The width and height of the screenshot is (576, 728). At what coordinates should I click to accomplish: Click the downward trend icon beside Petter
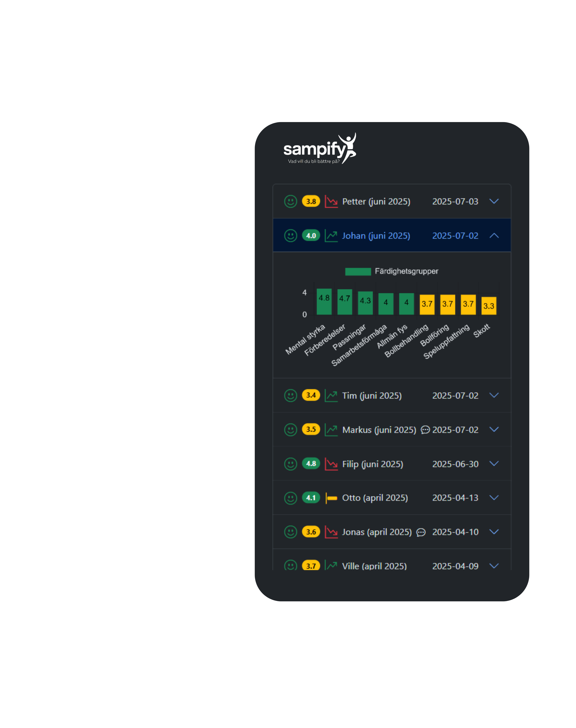pos(331,202)
